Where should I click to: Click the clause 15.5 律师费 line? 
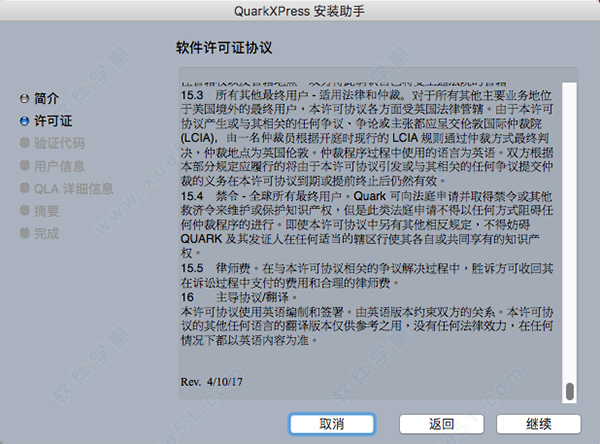367,268
